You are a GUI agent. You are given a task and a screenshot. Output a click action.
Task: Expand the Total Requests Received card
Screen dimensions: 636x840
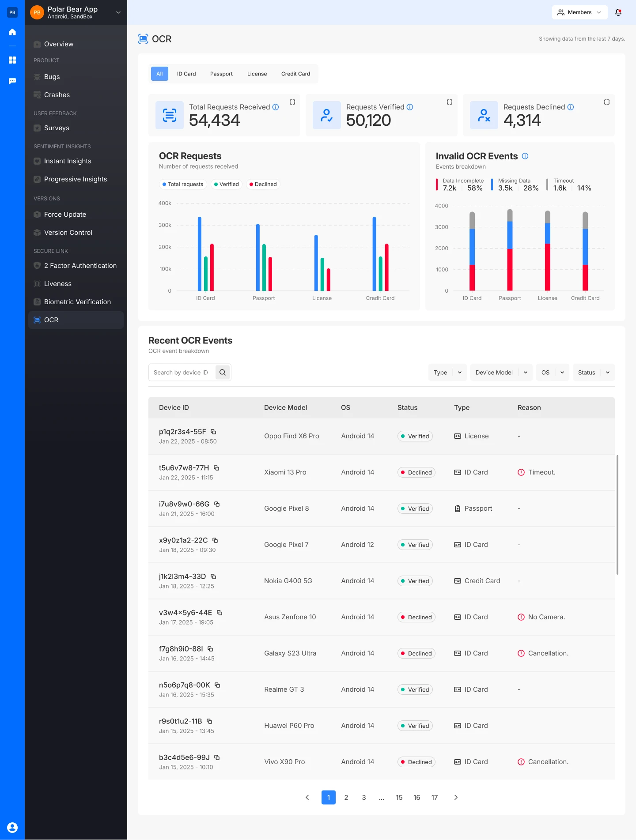pyautogui.click(x=292, y=102)
